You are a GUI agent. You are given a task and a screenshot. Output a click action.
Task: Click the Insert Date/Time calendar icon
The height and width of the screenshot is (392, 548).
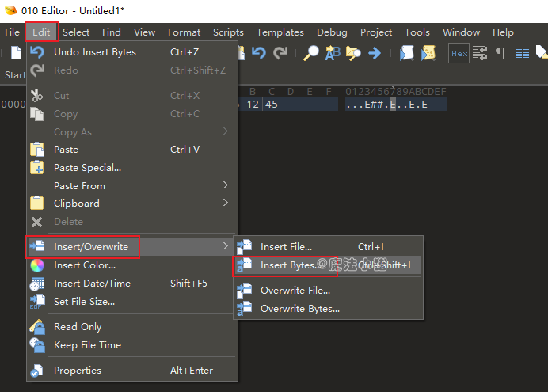37,284
